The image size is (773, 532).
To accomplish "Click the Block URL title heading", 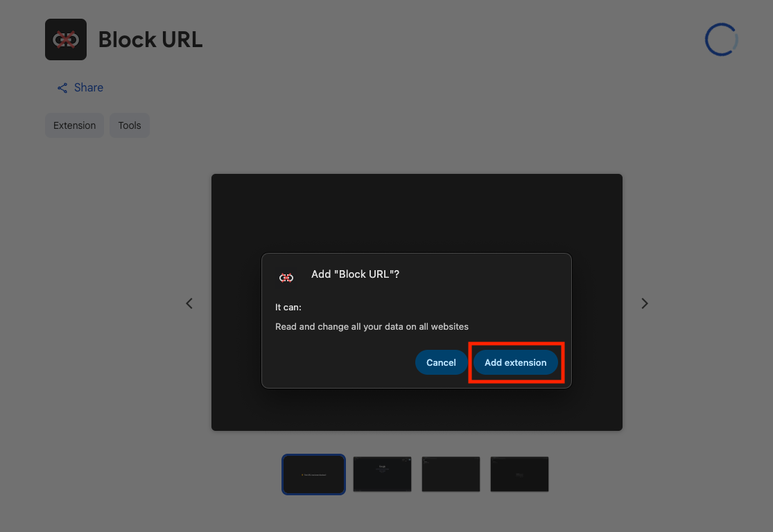I will coord(150,39).
